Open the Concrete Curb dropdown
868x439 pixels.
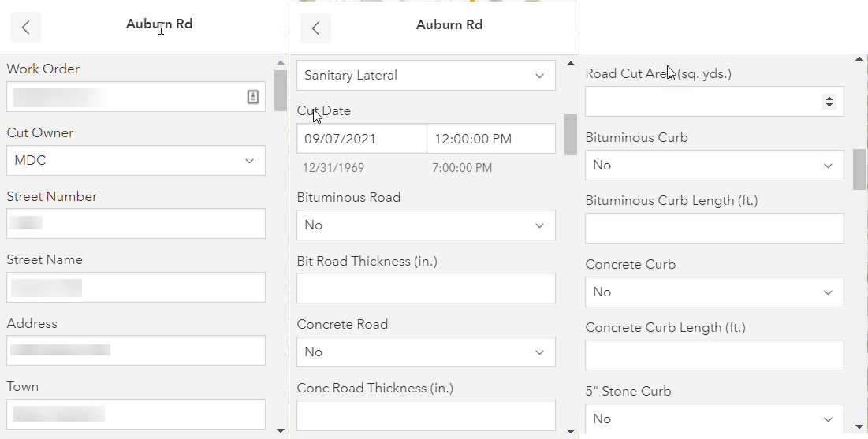(714, 292)
